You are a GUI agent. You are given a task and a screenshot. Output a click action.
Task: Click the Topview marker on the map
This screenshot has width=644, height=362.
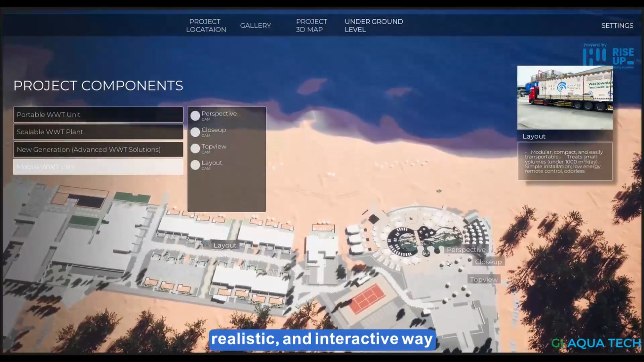(x=484, y=280)
